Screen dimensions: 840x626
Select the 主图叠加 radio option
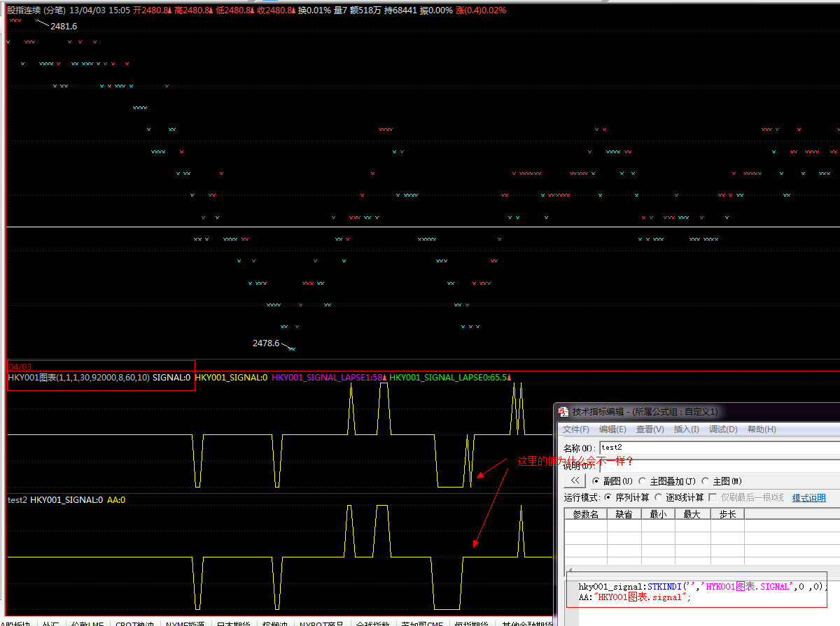[643, 481]
